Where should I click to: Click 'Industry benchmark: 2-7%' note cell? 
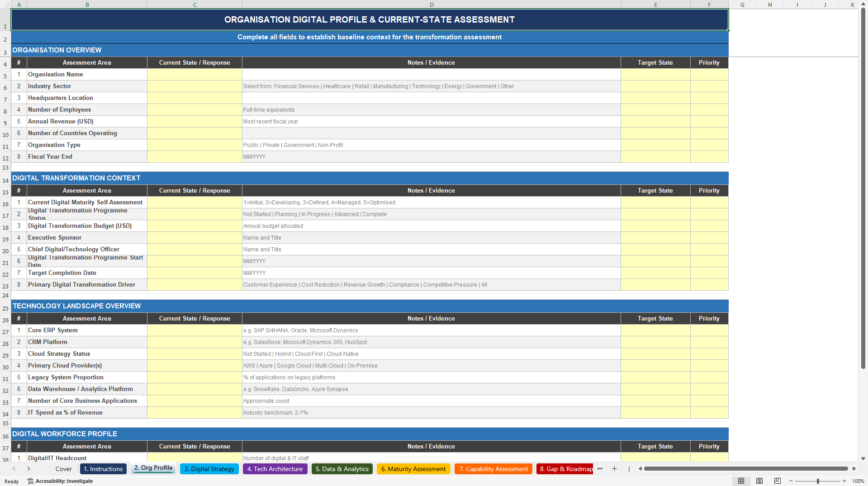[432, 413]
